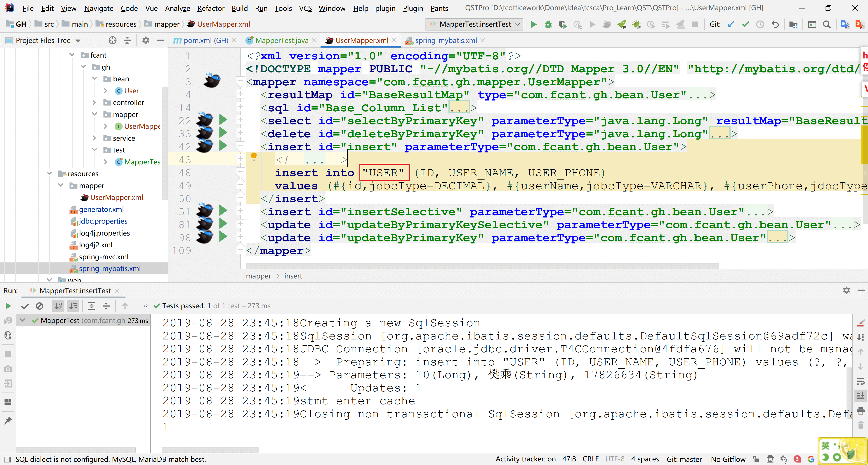
Task: Open the Refactor menu
Action: 211,8
